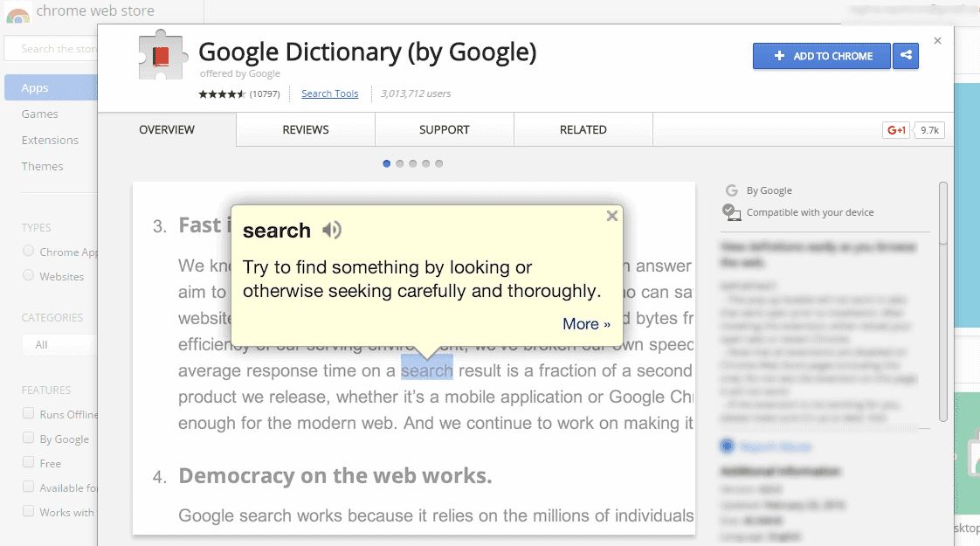Screen dimensions: 980x546
Task: Open the 'All' categories dropdown
Action: coord(58,345)
